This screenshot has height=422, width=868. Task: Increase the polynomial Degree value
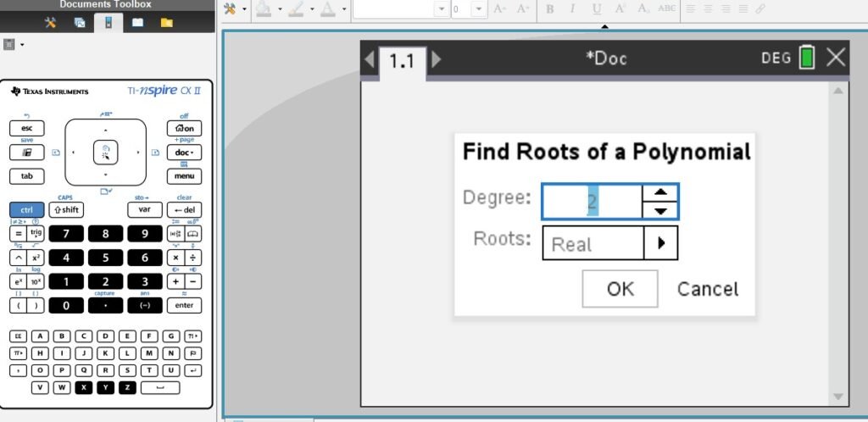[660, 192]
